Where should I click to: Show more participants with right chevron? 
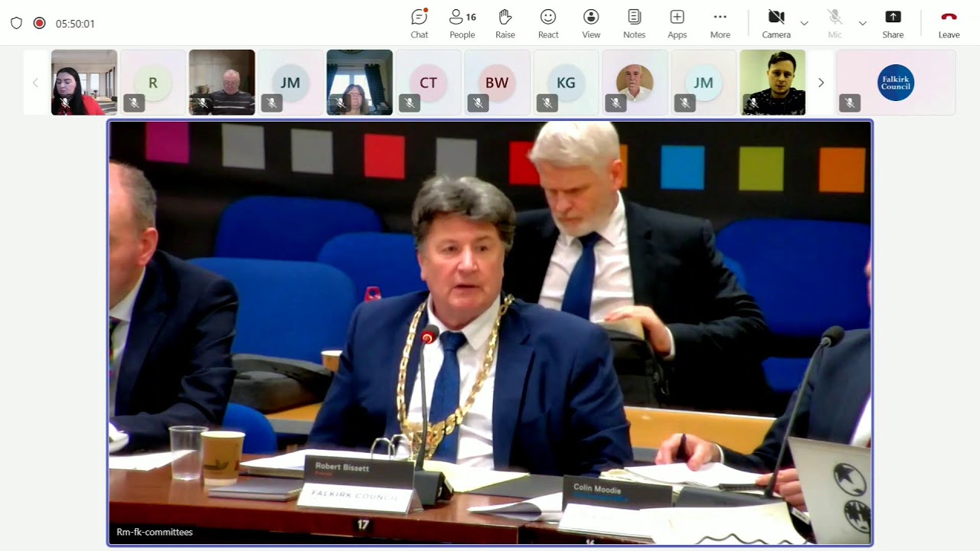[821, 83]
